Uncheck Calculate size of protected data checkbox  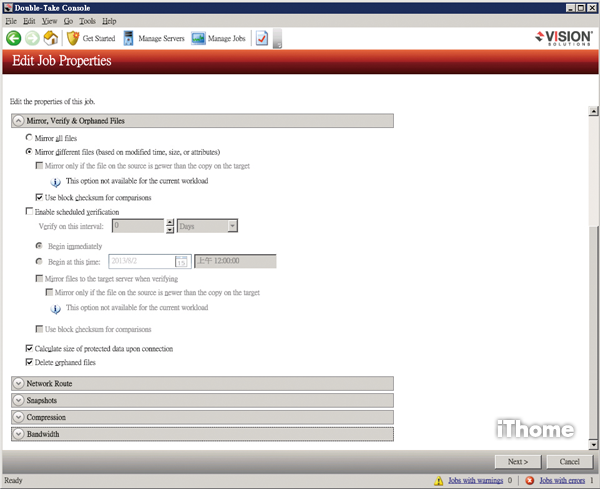point(28,348)
